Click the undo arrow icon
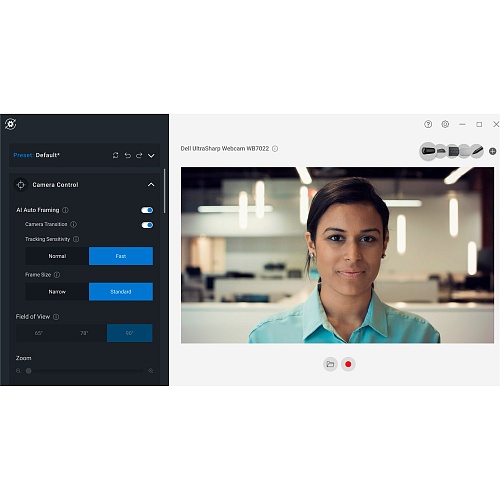The height and width of the screenshot is (500, 500). [x=128, y=155]
